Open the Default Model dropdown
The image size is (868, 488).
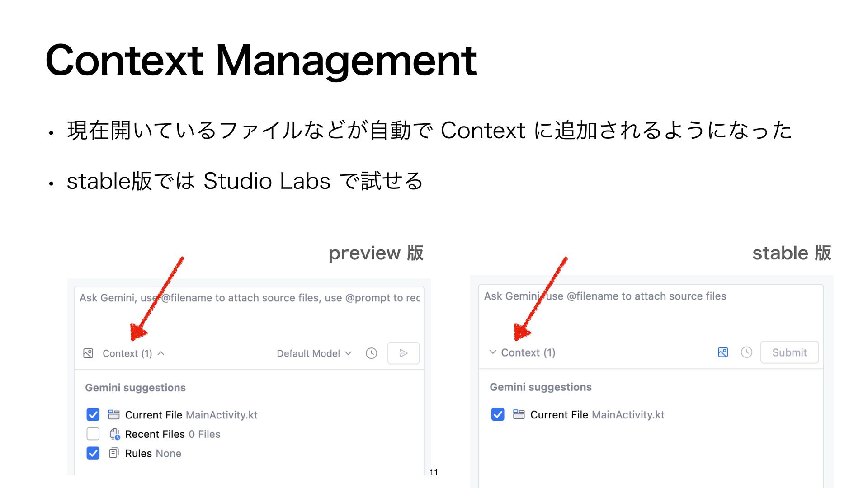tap(314, 353)
